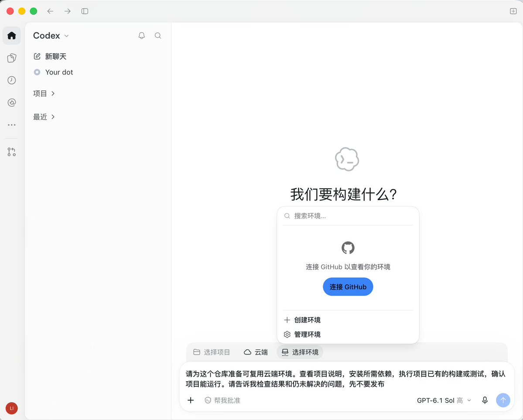The height and width of the screenshot is (420, 523).
Task: Send the prompt with up-arrow button
Action: (x=503, y=400)
